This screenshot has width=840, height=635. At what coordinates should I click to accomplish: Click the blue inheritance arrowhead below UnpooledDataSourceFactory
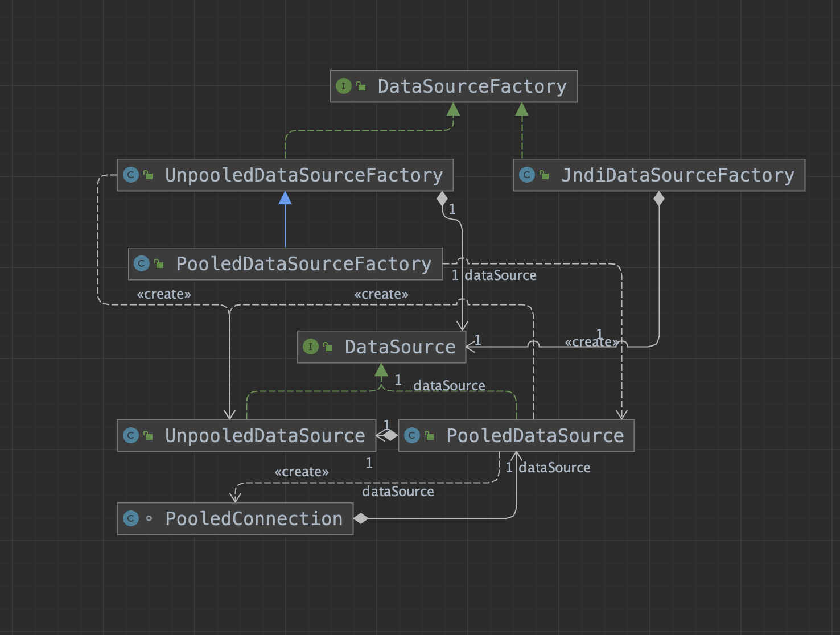tap(285, 198)
